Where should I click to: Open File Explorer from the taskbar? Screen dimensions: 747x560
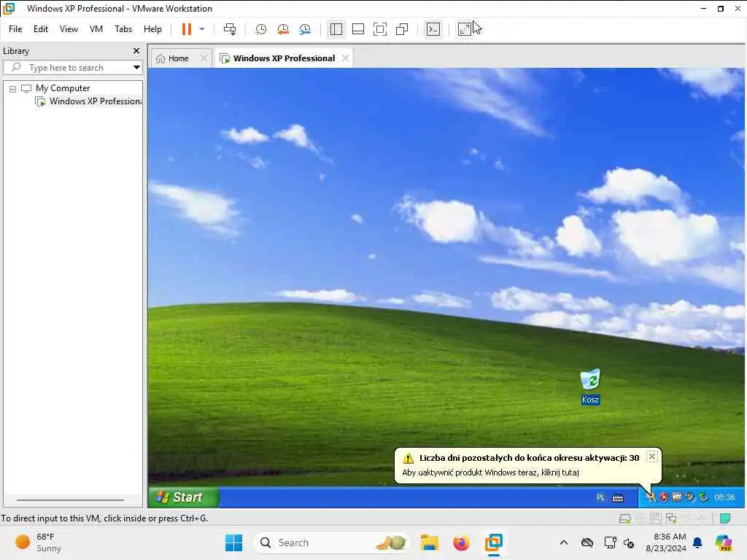click(x=429, y=542)
